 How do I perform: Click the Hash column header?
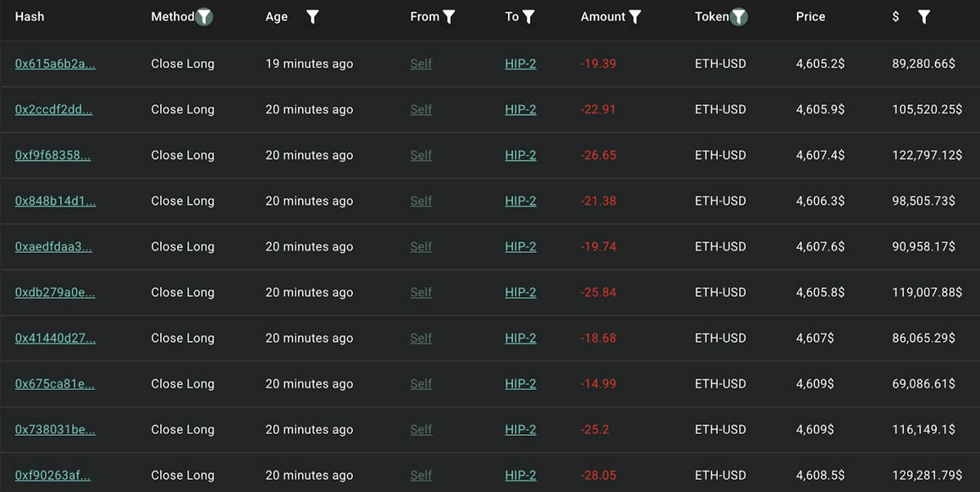click(29, 16)
